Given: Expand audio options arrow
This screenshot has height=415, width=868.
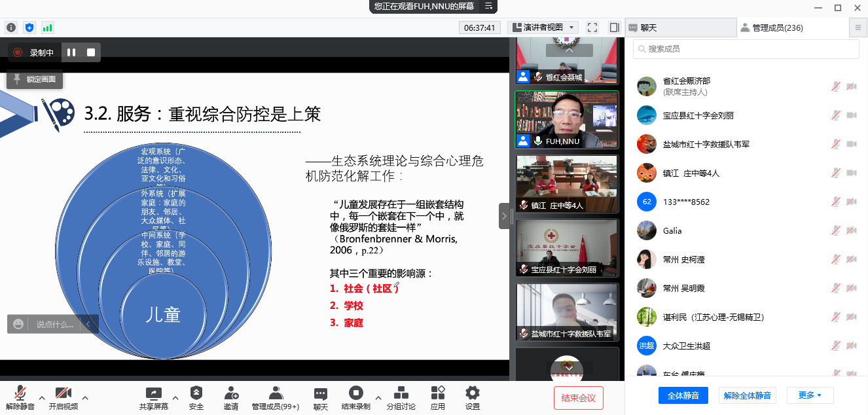Looking at the screenshot, I should pyautogui.click(x=42, y=397).
